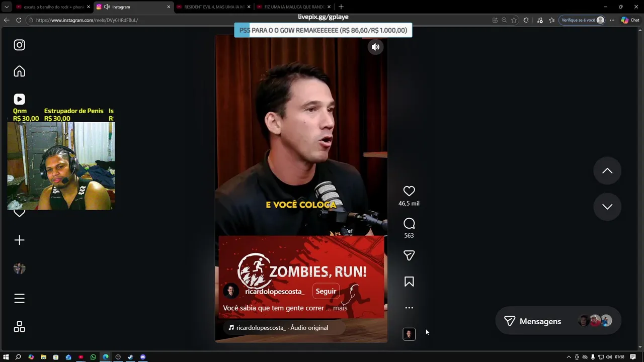Image resolution: width=644 pixels, height=362 pixels.
Task: Show hidden system tray icons chevron
Action: click(569, 357)
